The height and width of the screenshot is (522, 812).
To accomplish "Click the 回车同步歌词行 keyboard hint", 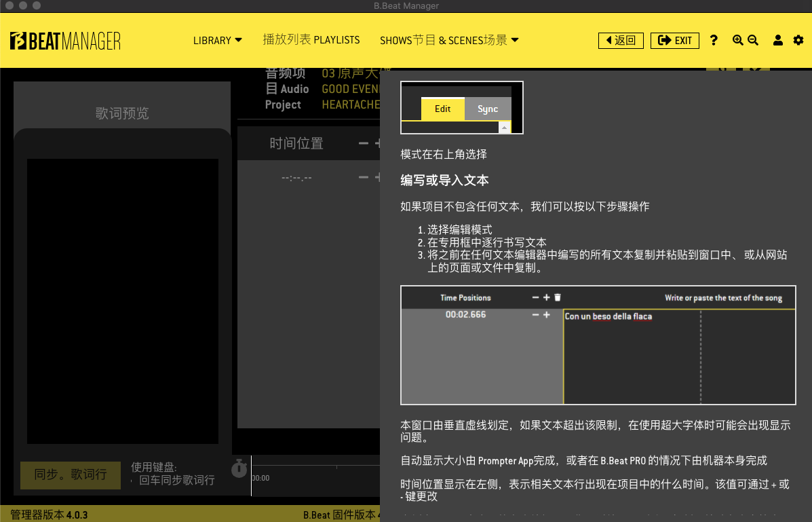I will [x=176, y=481].
